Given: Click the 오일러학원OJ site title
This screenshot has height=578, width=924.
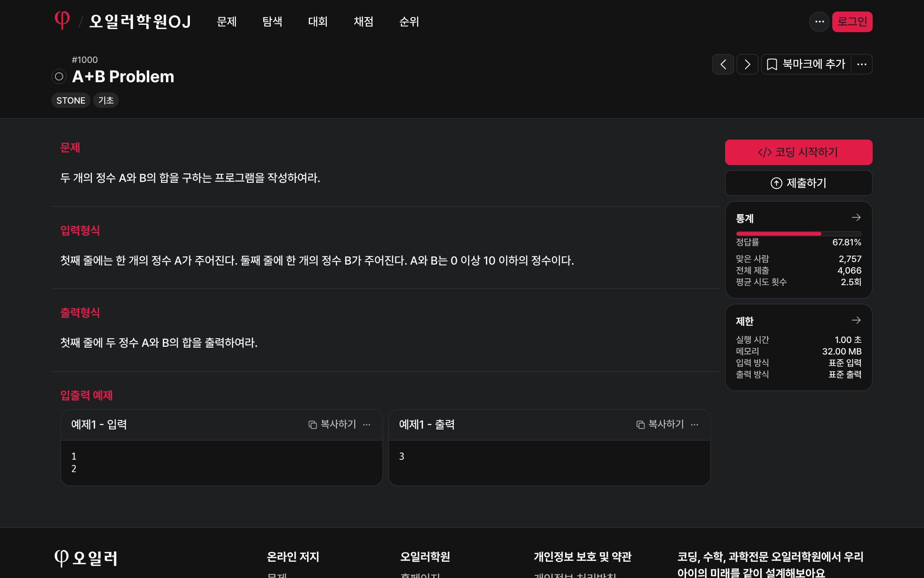Looking at the screenshot, I should 140,21.
